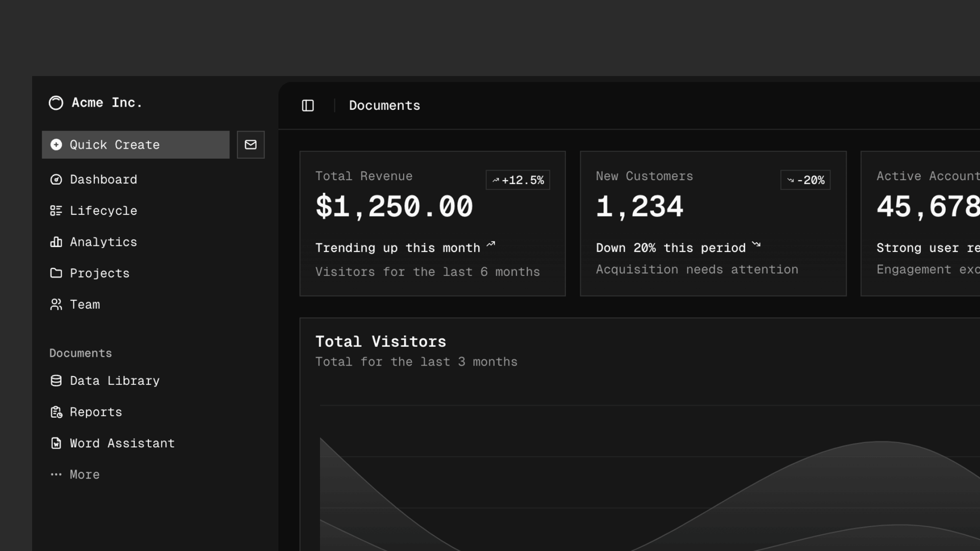The height and width of the screenshot is (551, 980).
Task: Click the Analytics bar chart icon
Action: pos(56,242)
